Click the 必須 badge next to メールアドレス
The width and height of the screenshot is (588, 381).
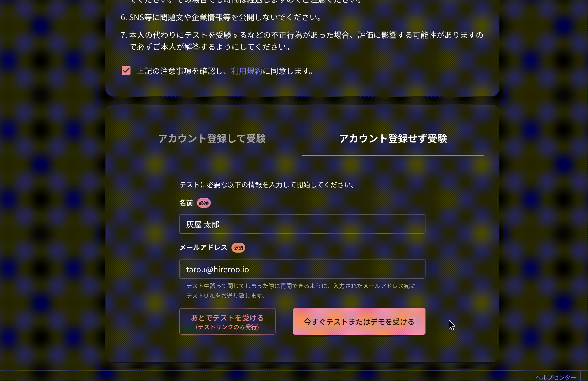click(x=238, y=247)
